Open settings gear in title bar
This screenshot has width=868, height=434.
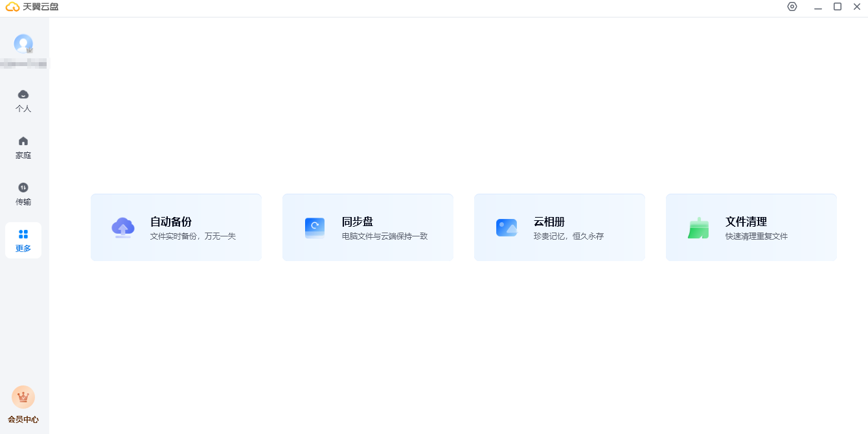[792, 6]
